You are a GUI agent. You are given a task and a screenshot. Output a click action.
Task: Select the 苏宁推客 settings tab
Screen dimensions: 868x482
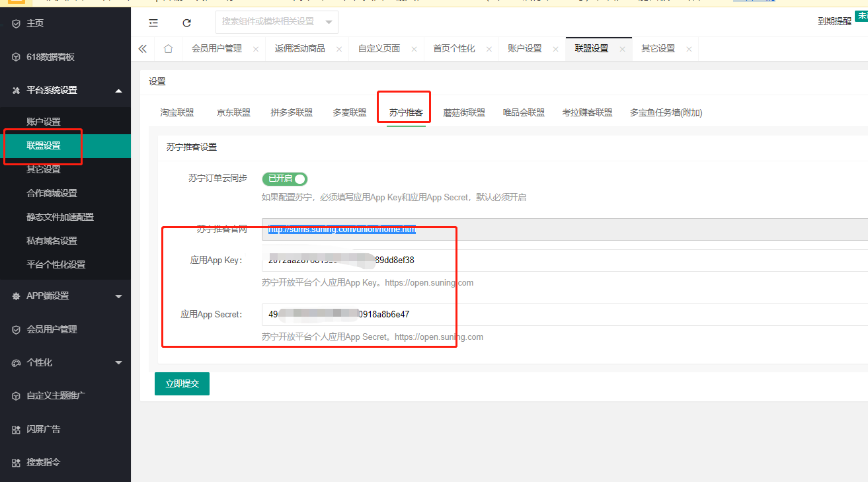pos(406,113)
